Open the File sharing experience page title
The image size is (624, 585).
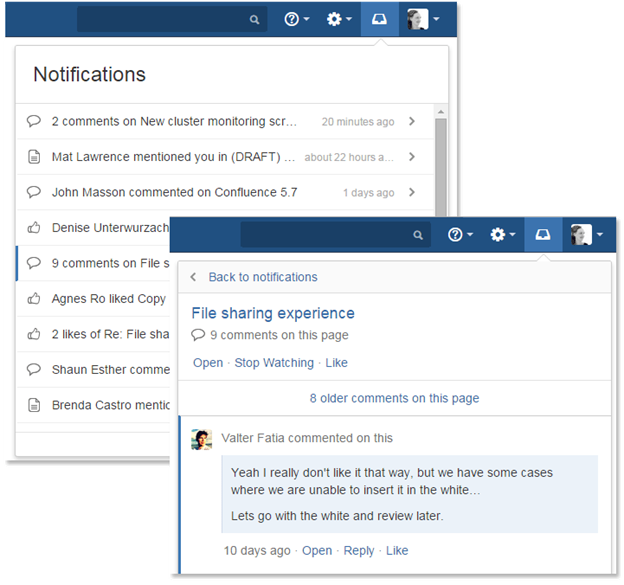273,313
